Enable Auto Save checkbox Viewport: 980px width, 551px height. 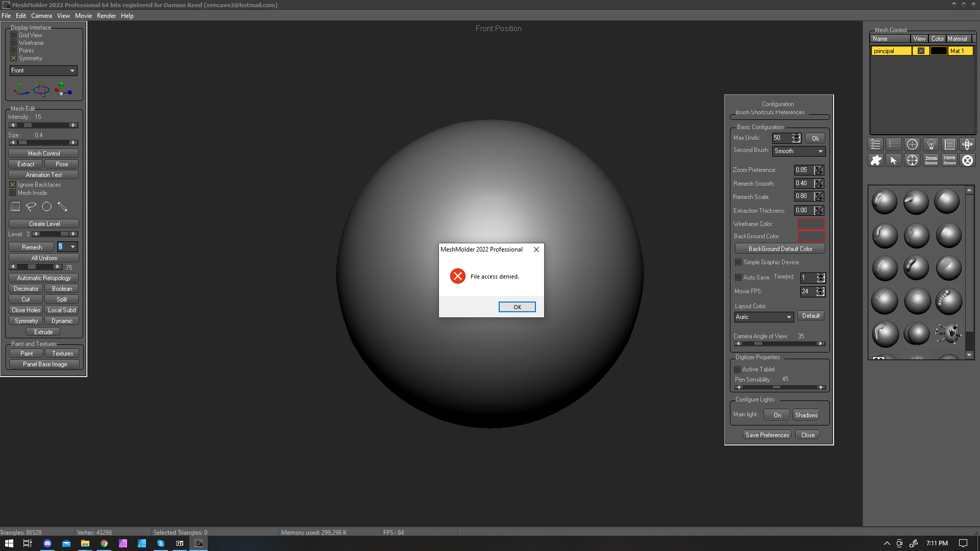pos(738,278)
